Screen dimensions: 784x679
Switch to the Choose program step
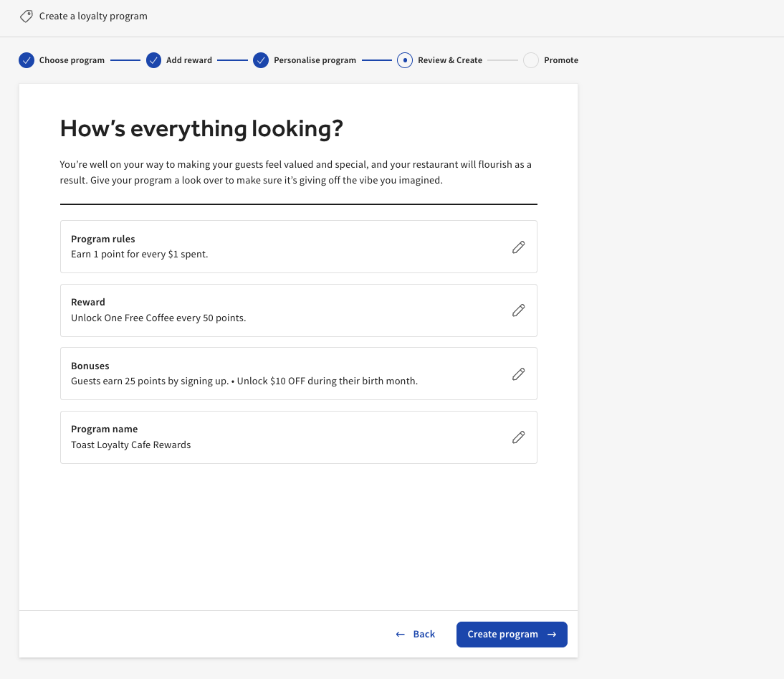click(72, 60)
